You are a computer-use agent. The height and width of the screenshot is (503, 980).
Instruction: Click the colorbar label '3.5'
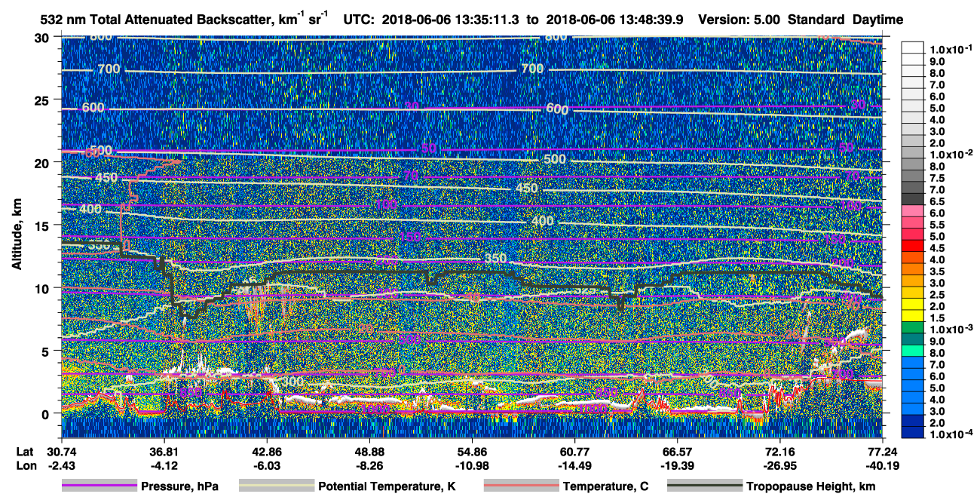[x=936, y=271]
